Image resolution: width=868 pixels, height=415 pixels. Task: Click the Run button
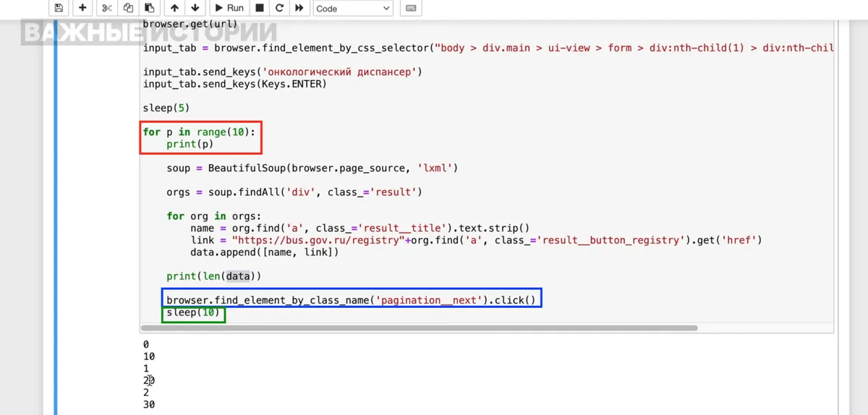(229, 8)
